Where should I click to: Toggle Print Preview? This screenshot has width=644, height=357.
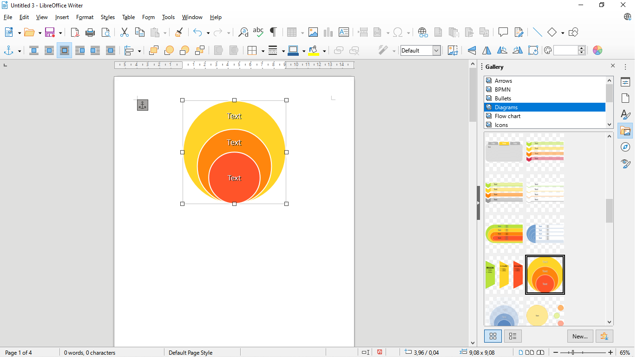pos(106,32)
